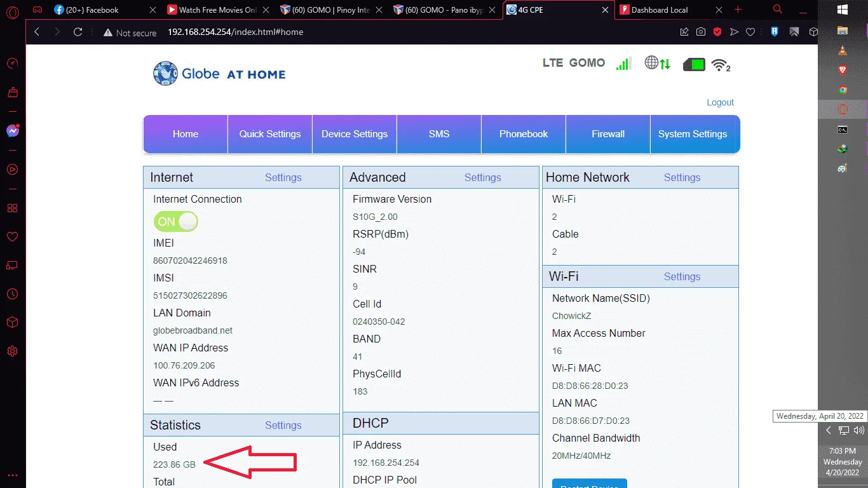The image size is (868, 488).
Task: Open Bookmarks heart icon in sidebar
Action: pyautogui.click(x=12, y=237)
